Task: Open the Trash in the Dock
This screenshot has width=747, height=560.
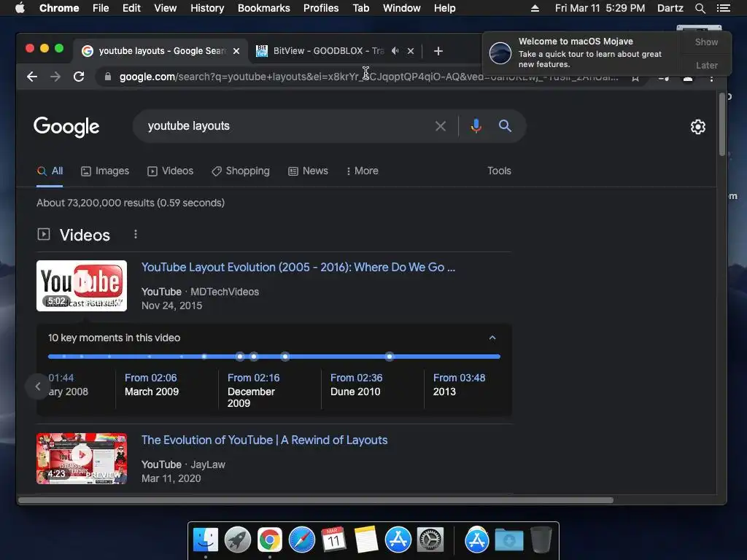Action: click(541, 540)
